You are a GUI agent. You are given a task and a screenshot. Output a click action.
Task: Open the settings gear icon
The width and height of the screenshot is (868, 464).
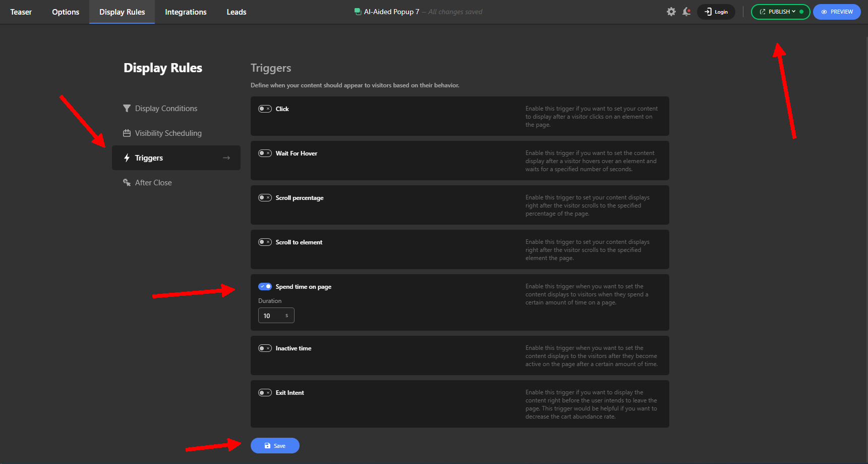coord(671,12)
